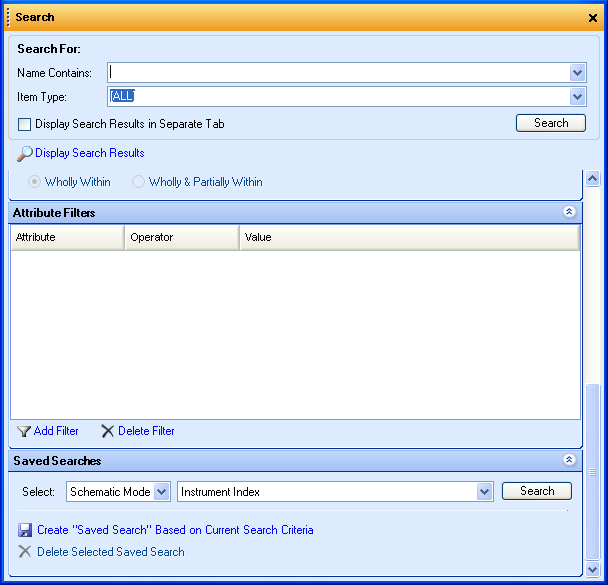Click the magnifier icon beside Display Search Results
Image resolution: width=608 pixels, height=585 pixels.
[25, 153]
